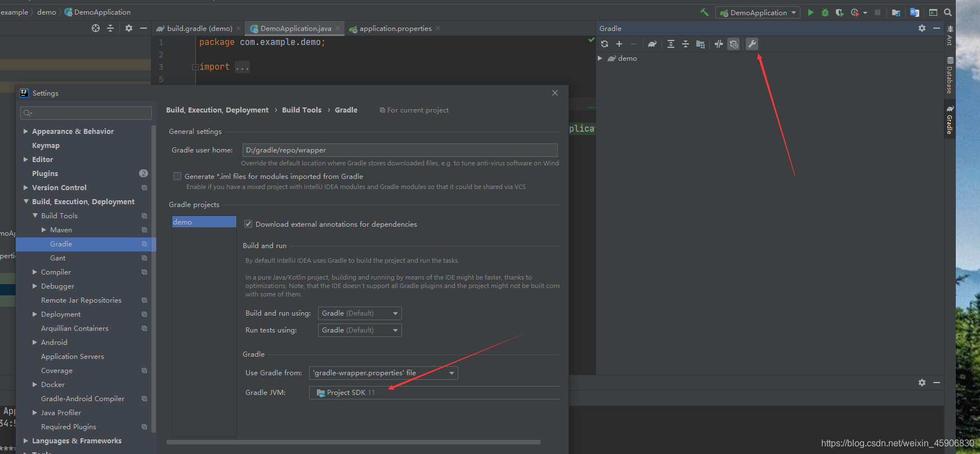Viewport: 980px width, 454px height.
Task: Select Gant in Settings tree
Action: (x=57, y=258)
